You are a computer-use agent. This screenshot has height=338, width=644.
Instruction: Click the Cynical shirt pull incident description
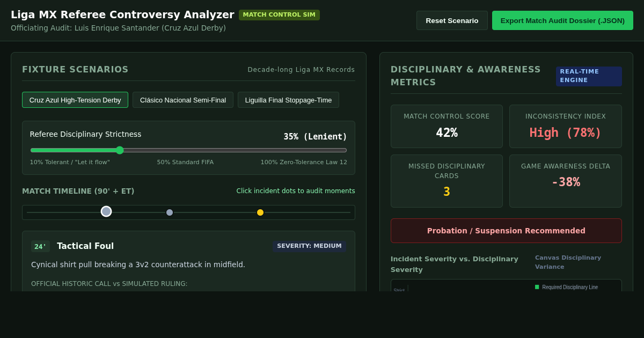138,264
